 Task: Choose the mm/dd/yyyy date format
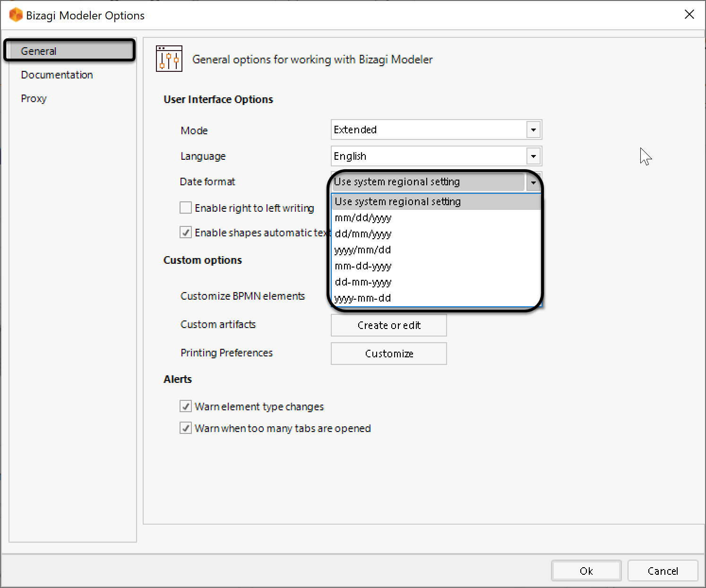[x=436, y=218]
